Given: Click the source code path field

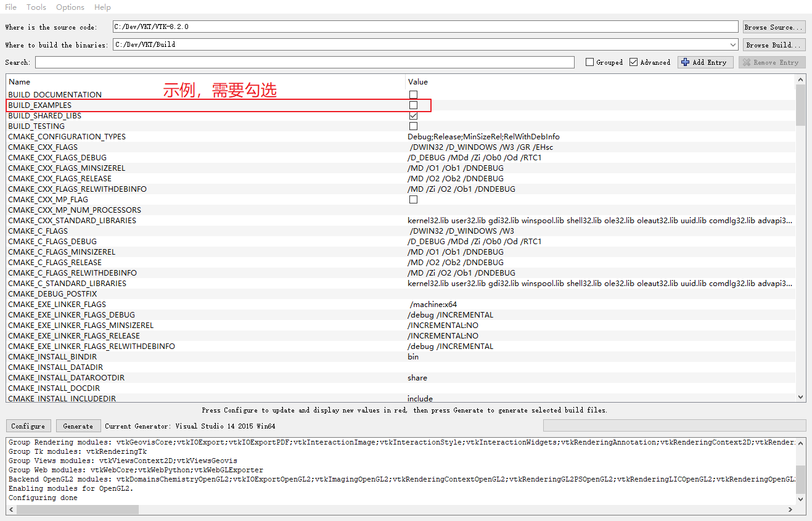Looking at the screenshot, I should [x=425, y=27].
